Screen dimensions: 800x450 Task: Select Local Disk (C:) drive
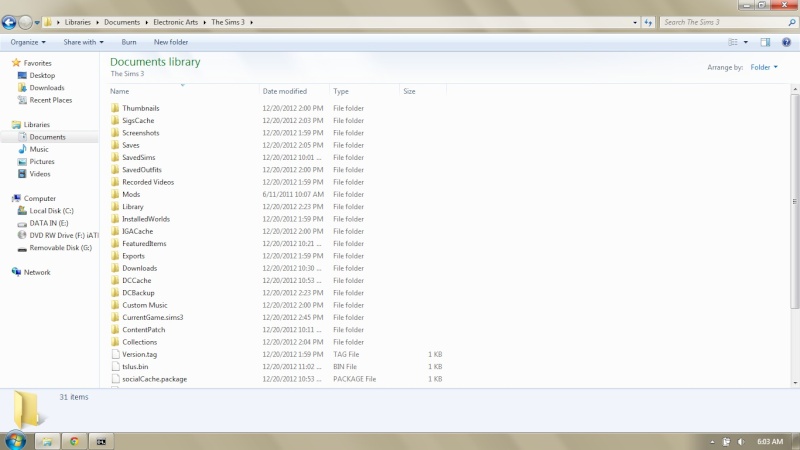(x=46, y=211)
